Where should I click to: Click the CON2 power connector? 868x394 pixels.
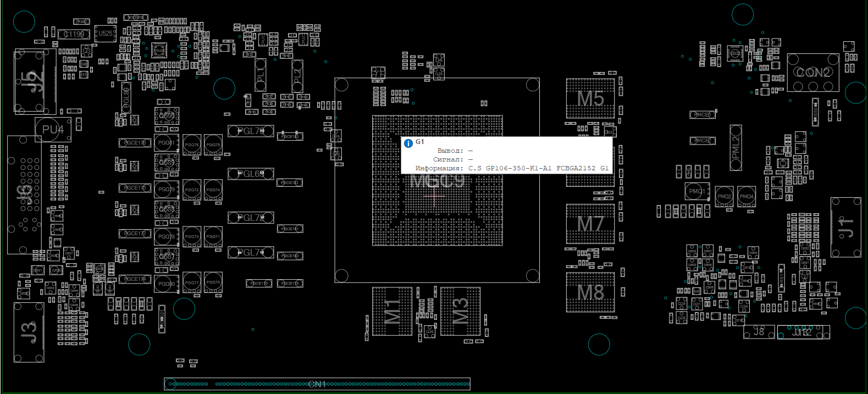point(813,73)
